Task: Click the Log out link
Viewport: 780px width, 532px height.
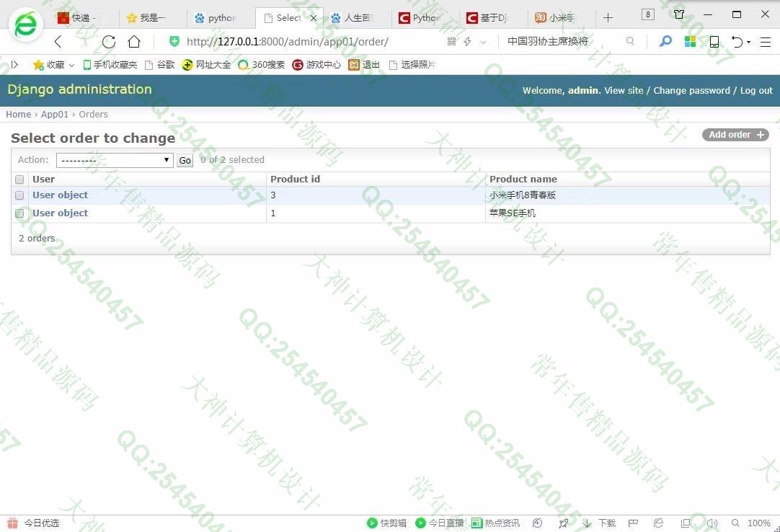Action: pyautogui.click(x=756, y=91)
